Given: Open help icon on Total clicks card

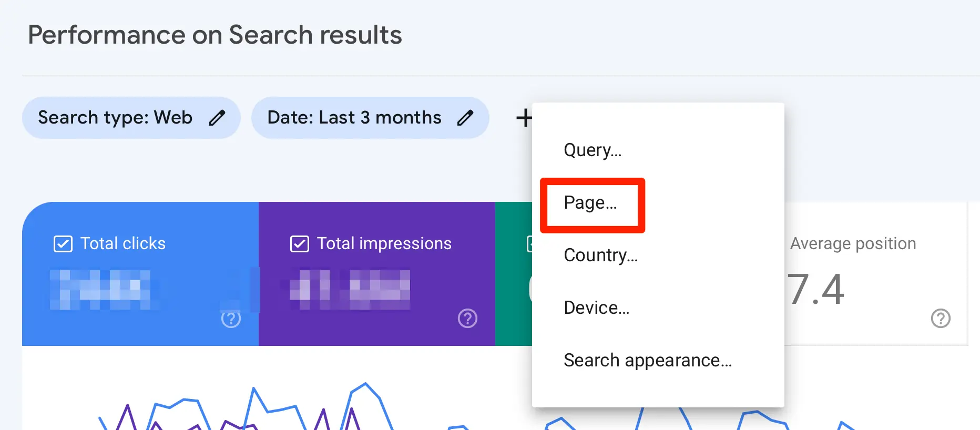Looking at the screenshot, I should click(231, 319).
